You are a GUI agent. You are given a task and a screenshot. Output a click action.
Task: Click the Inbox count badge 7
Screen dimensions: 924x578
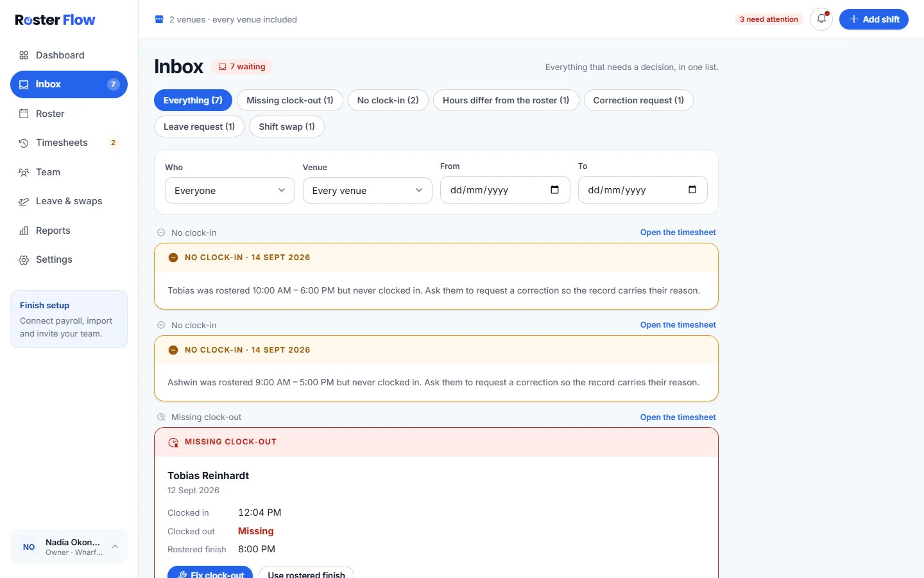113,84
